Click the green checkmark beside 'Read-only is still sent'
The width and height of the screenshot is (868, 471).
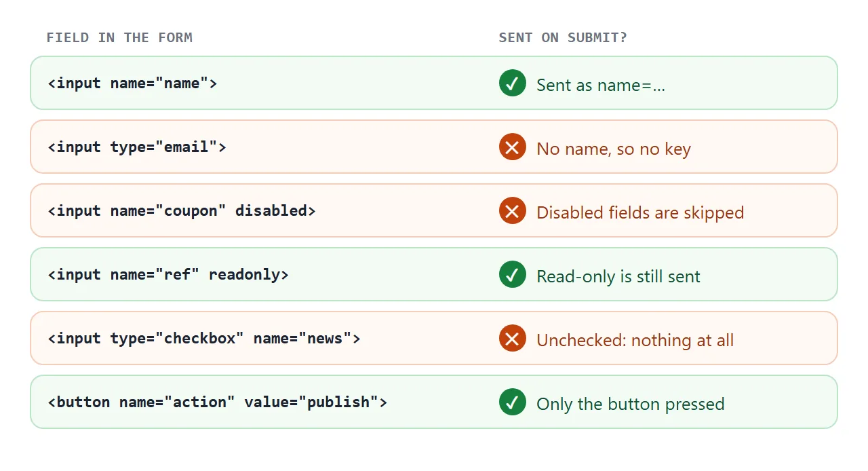(513, 274)
